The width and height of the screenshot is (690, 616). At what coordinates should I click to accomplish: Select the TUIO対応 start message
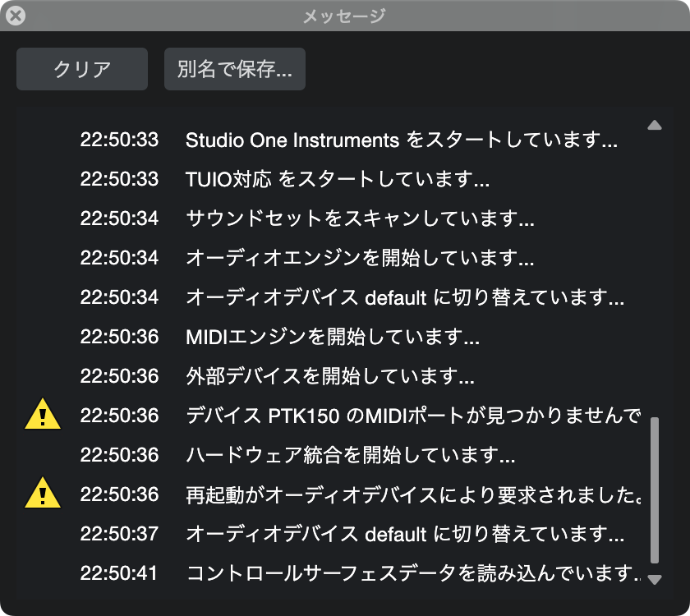[x=337, y=179]
